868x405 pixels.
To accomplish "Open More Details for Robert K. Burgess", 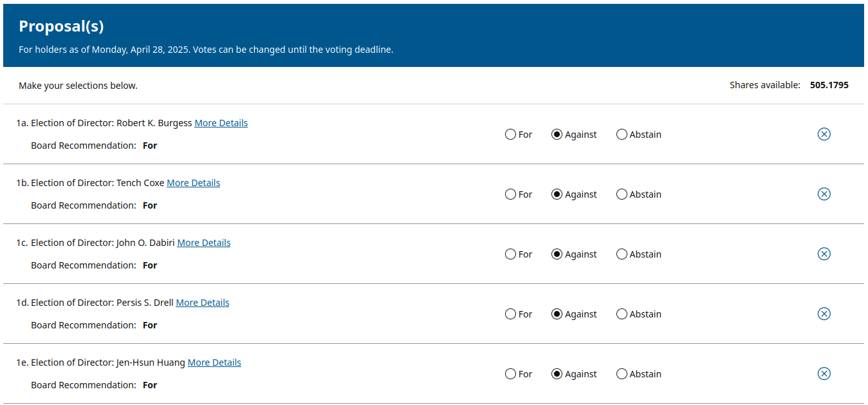I will 221,123.
